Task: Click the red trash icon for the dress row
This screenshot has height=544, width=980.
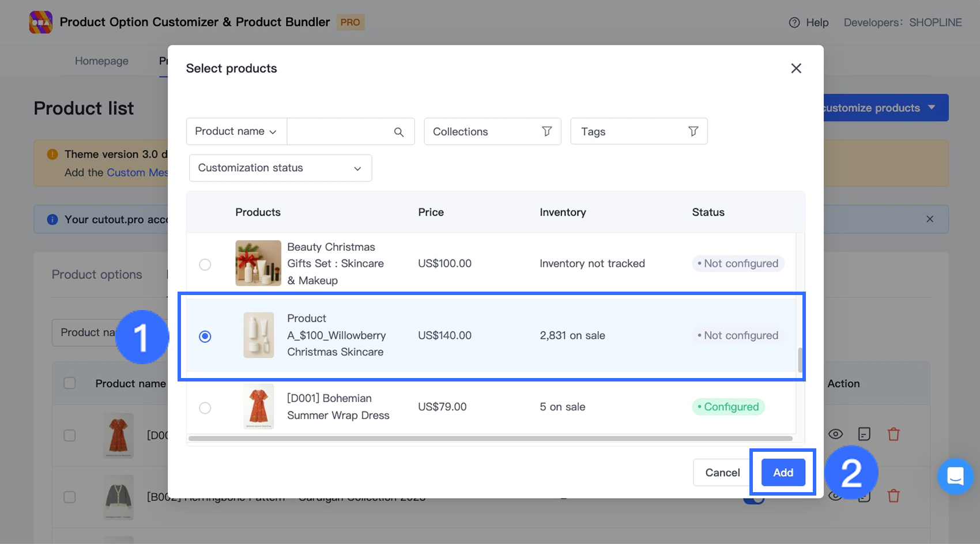Action: 894,435
